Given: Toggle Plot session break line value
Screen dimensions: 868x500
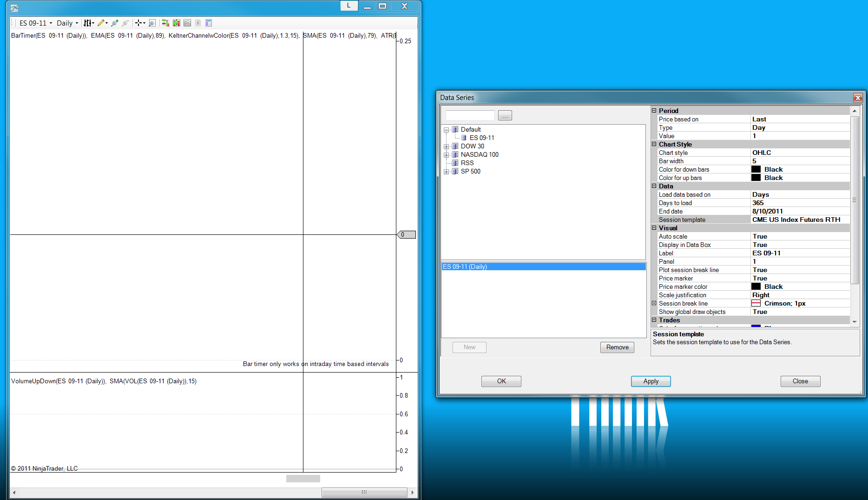Looking at the screenshot, I should pyautogui.click(x=800, y=270).
